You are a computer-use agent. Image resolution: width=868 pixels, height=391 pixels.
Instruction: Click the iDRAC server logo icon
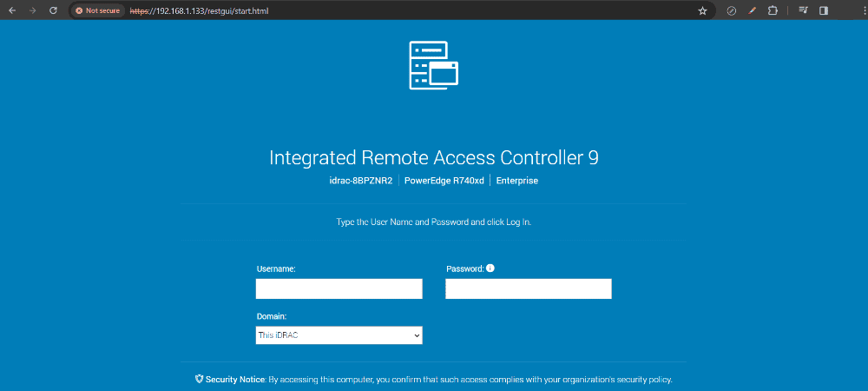point(433,65)
